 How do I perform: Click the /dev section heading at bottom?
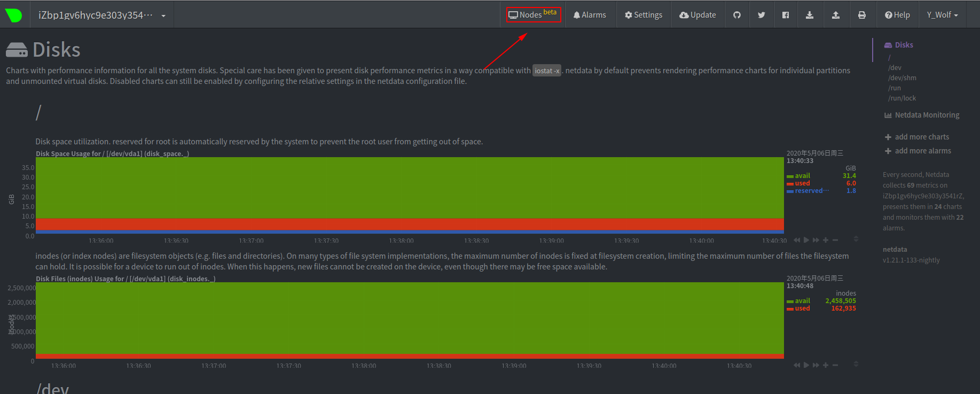pos(52,388)
